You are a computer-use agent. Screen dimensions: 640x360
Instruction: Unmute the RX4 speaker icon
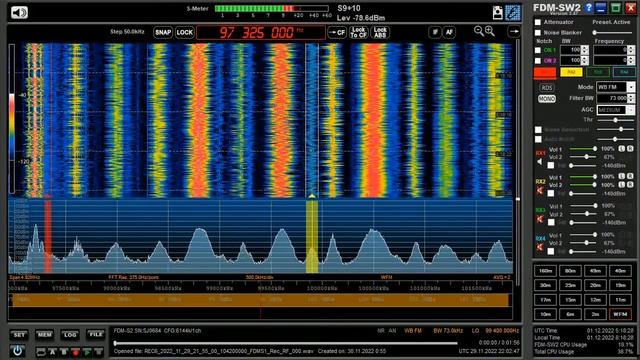tap(540, 247)
